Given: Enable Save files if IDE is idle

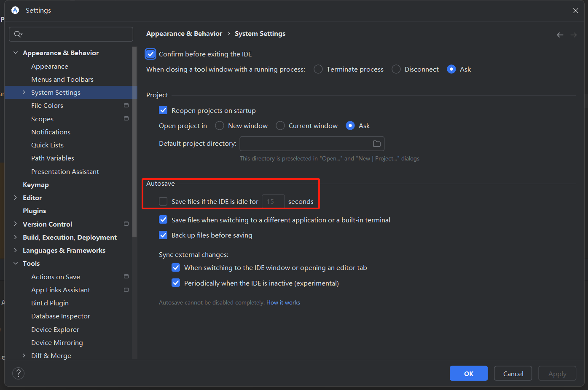Looking at the screenshot, I should click(163, 202).
